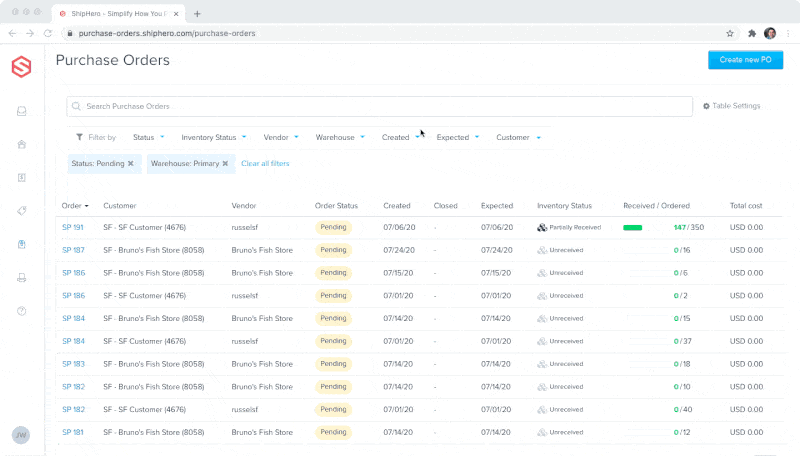Open the browser extensions puzzle icon

(x=752, y=33)
